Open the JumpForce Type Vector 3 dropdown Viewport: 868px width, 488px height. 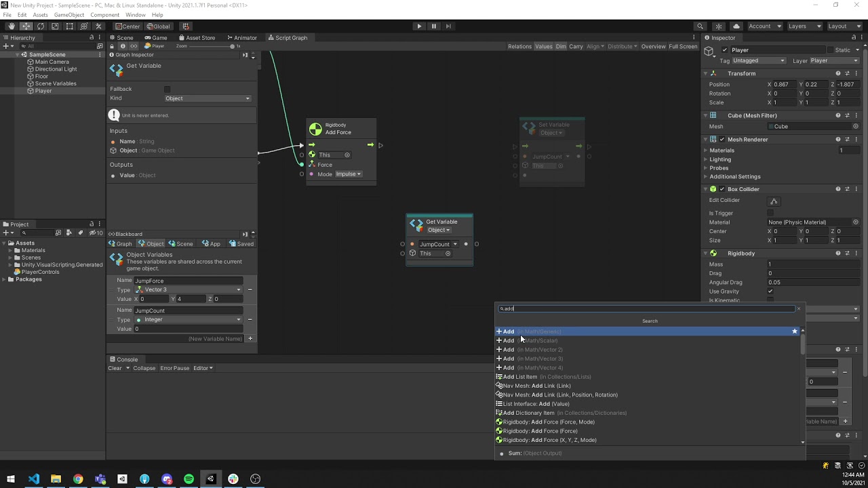click(x=189, y=289)
